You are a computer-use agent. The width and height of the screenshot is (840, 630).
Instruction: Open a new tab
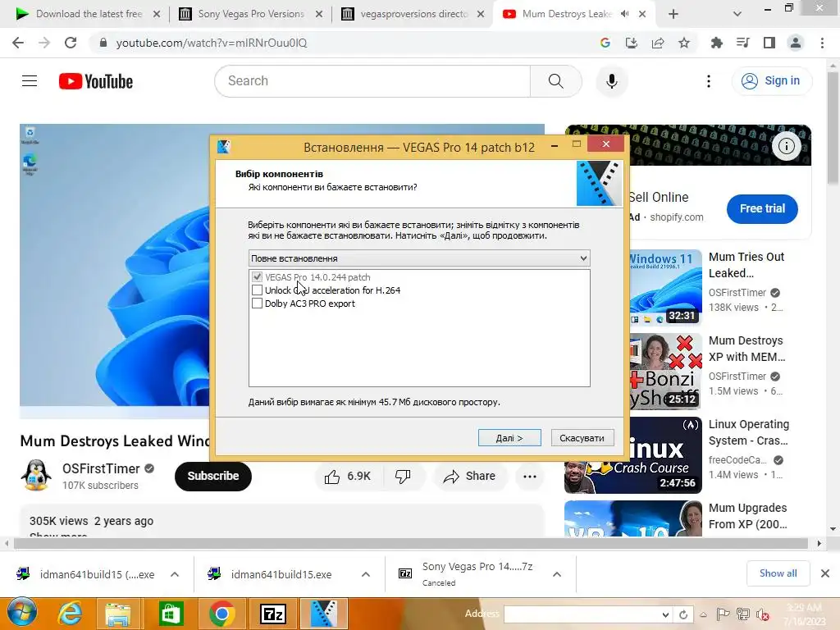673,14
